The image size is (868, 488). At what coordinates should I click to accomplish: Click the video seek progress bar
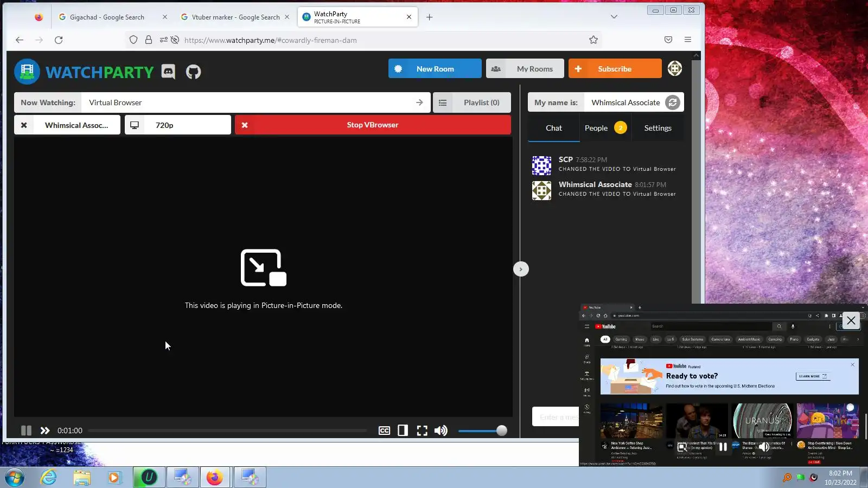click(x=228, y=431)
